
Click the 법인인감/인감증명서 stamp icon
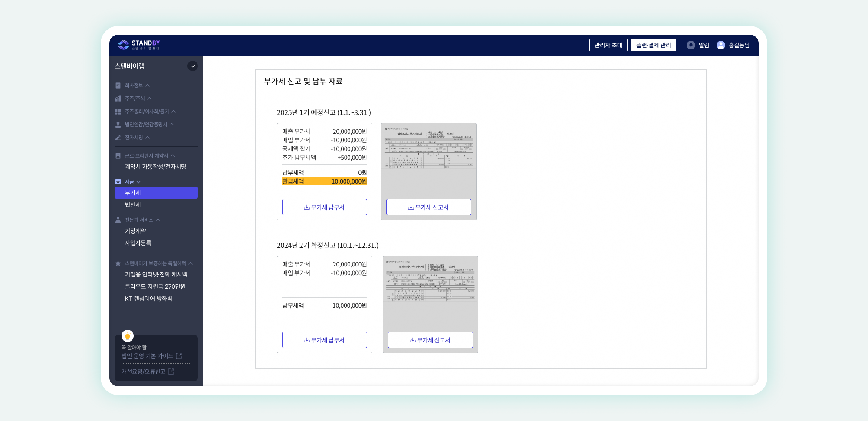118,125
